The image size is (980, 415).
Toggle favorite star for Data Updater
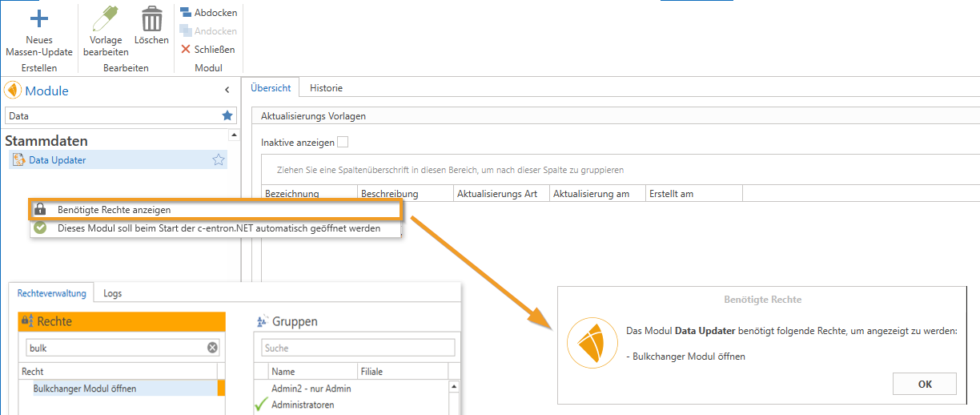click(218, 160)
